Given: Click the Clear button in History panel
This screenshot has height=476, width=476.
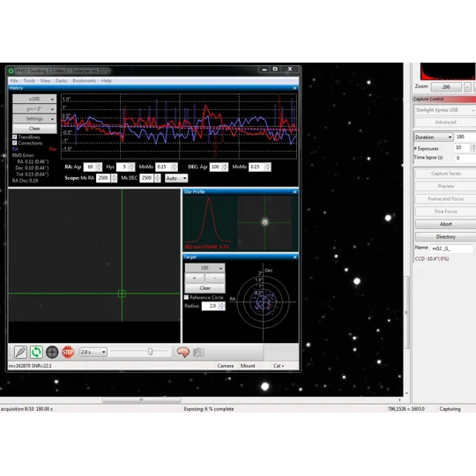Looking at the screenshot, I should tap(34, 129).
